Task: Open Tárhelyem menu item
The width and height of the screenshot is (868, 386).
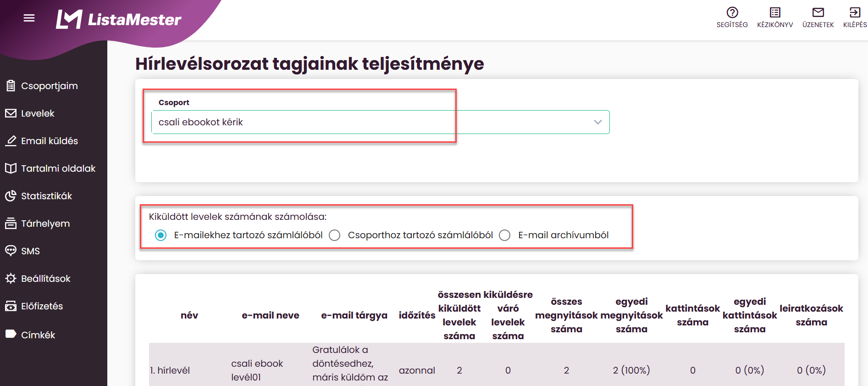Action: pos(45,224)
